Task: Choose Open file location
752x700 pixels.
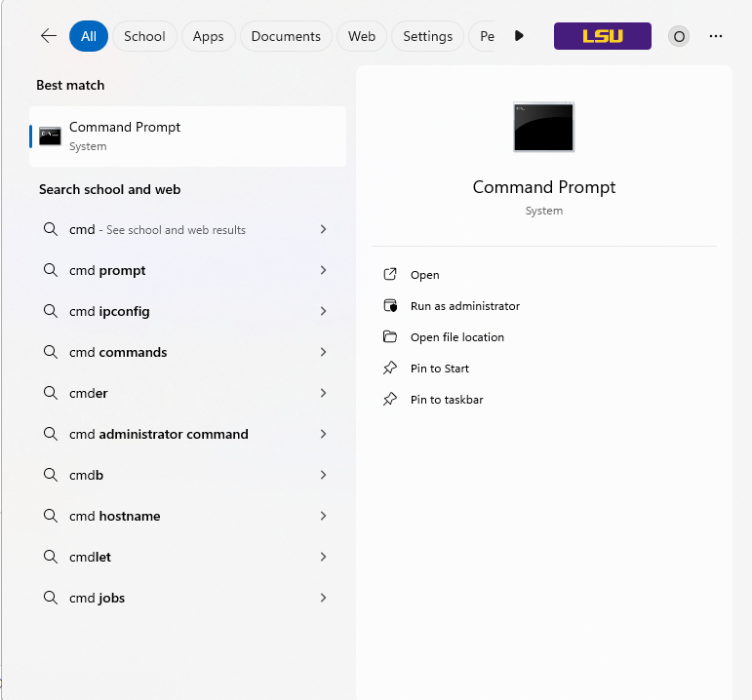Action: click(x=457, y=337)
